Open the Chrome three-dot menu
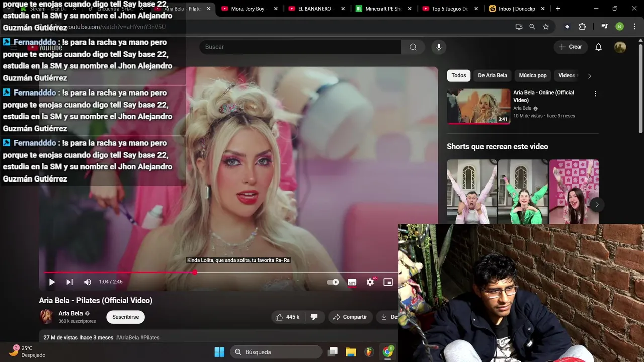The image size is (644, 362). pyautogui.click(x=634, y=27)
